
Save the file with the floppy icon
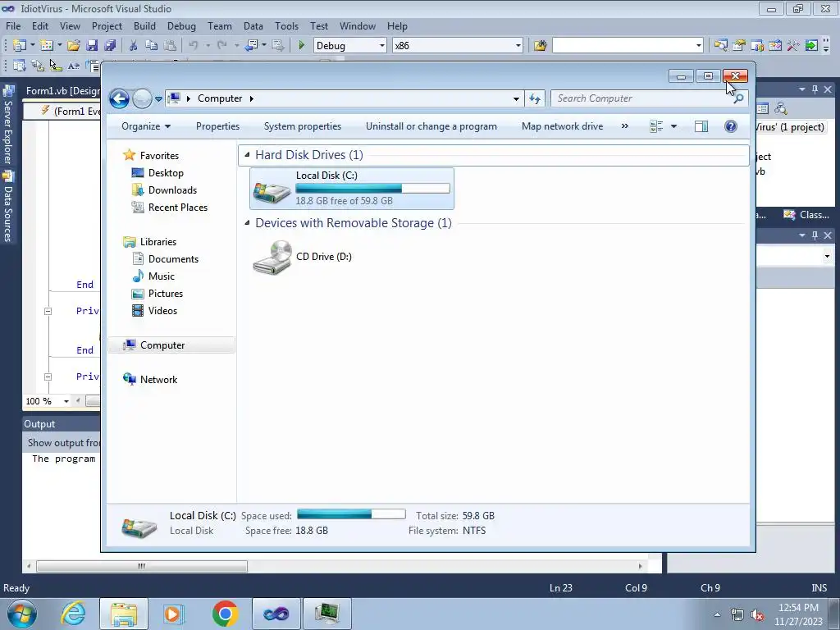92,46
